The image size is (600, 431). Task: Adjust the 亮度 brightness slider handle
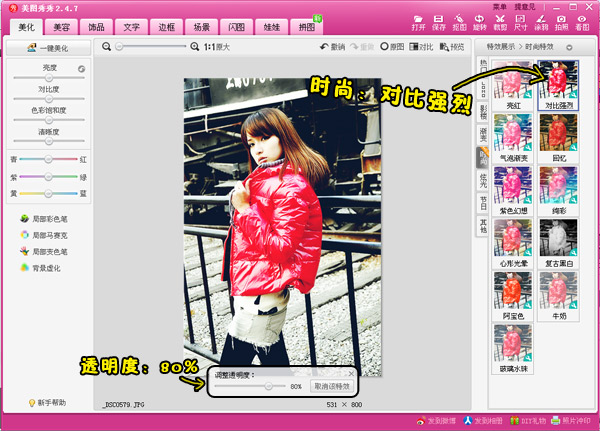point(49,78)
